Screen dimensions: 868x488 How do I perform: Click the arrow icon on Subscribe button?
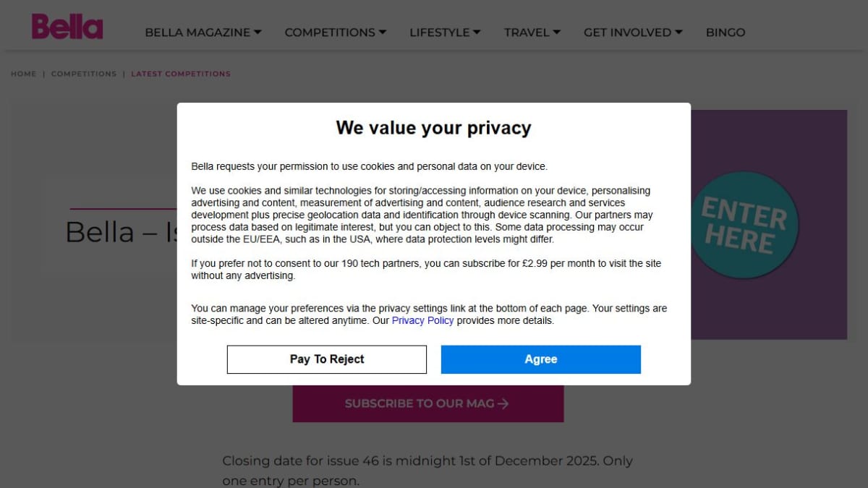tap(503, 403)
